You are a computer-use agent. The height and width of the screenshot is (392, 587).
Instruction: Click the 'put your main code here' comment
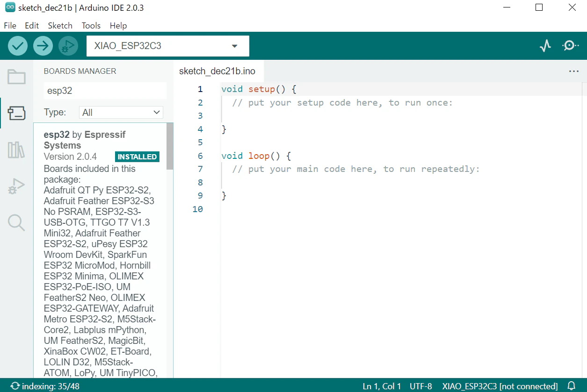point(356,169)
